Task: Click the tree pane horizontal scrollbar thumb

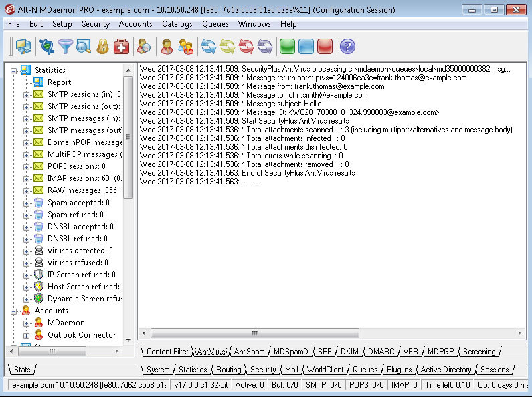Action: pyautogui.click(x=52, y=352)
